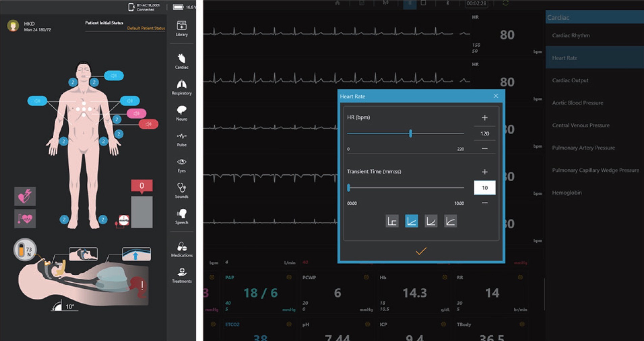Decrease HR with the minus button
The image size is (644, 341).
click(x=485, y=148)
